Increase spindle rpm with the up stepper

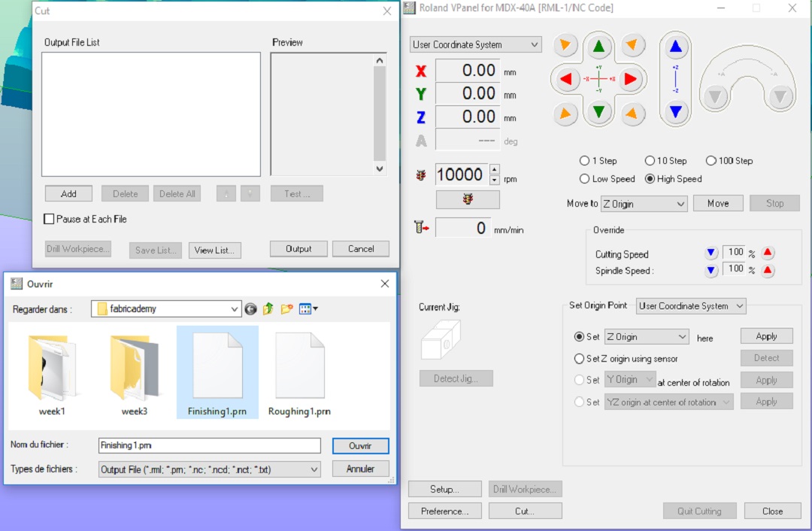(495, 169)
